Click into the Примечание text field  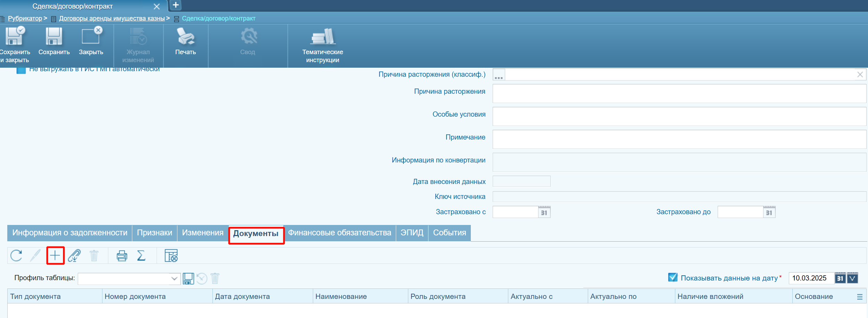pyautogui.click(x=679, y=139)
